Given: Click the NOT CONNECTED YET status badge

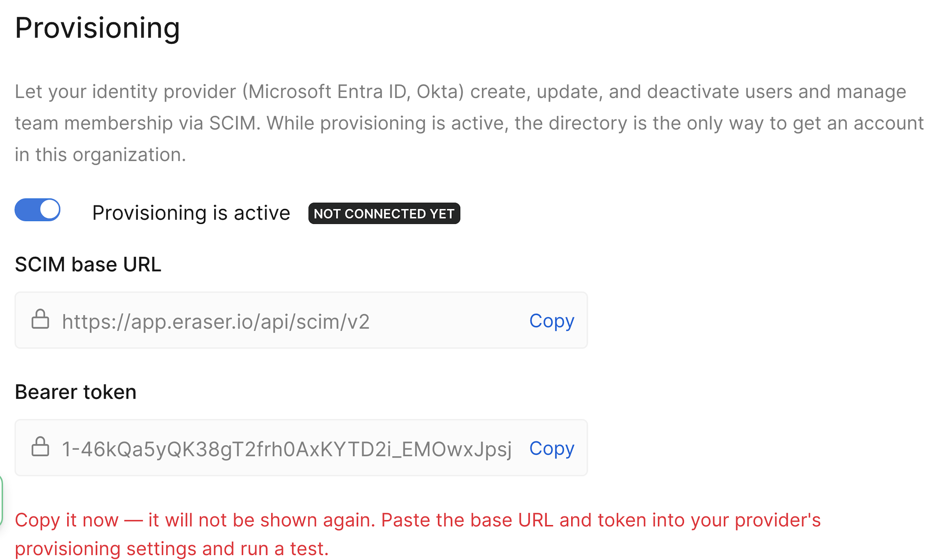Looking at the screenshot, I should (x=384, y=213).
